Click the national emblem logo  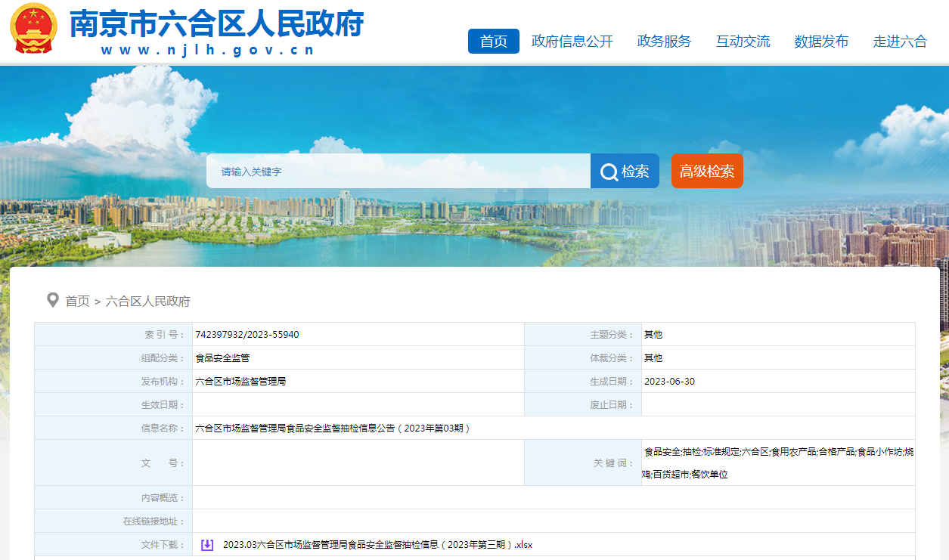(34, 29)
